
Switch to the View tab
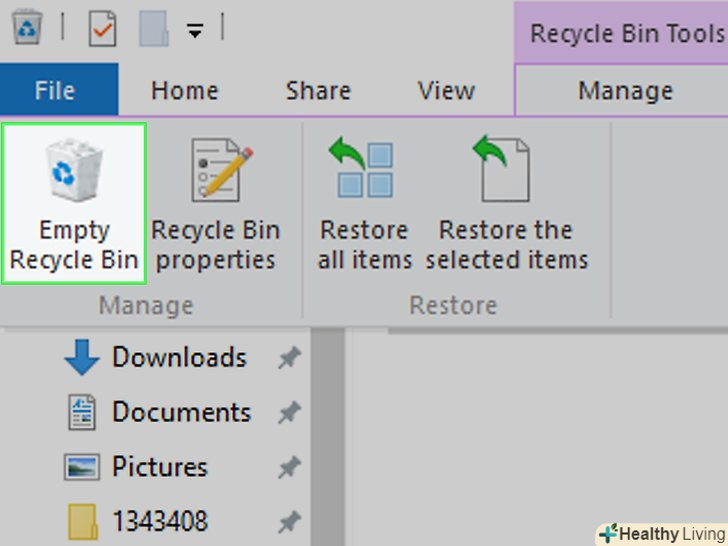(x=446, y=91)
